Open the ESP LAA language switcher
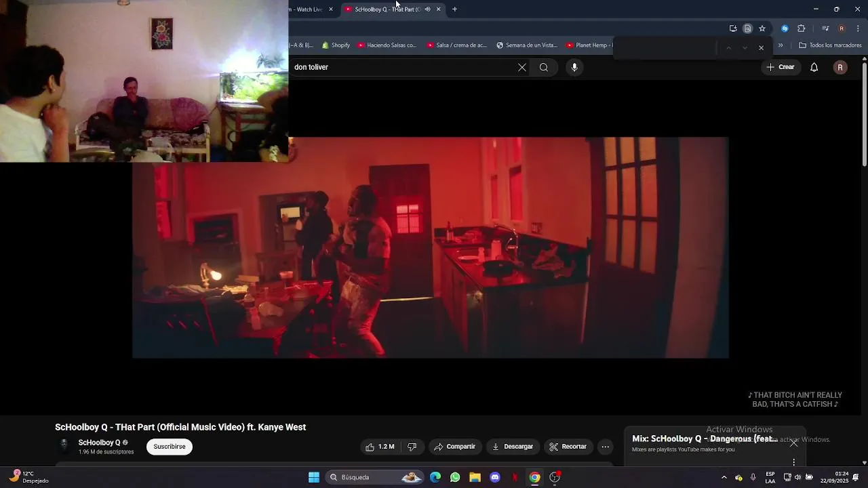This screenshot has width=868, height=488. (x=770, y=477)
